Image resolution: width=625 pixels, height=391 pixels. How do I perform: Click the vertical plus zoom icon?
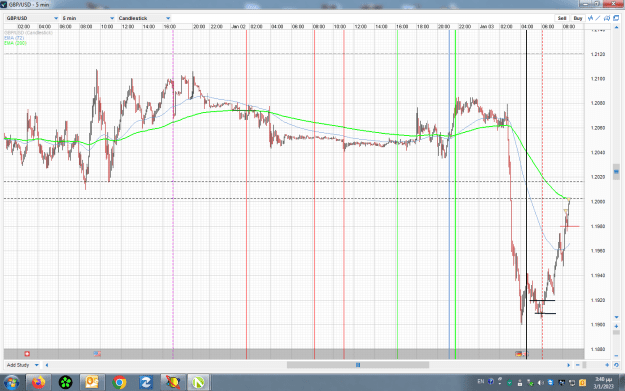tap(616, 326)
